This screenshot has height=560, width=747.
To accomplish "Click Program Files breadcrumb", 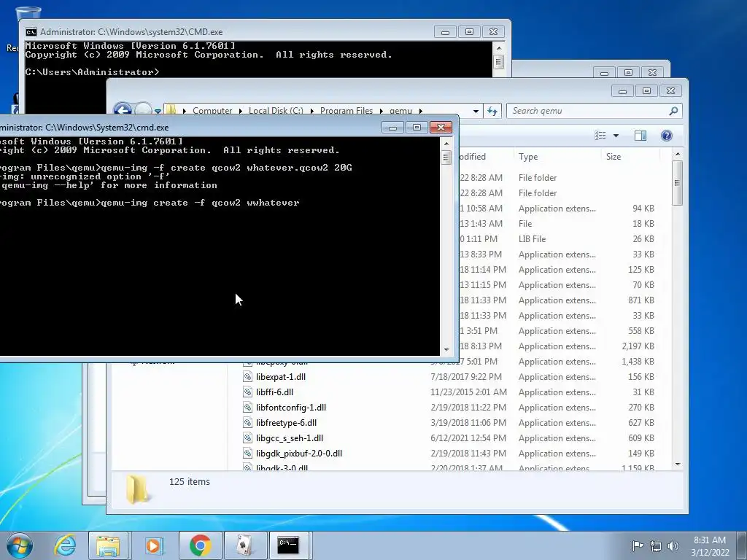I will (347, 111).
